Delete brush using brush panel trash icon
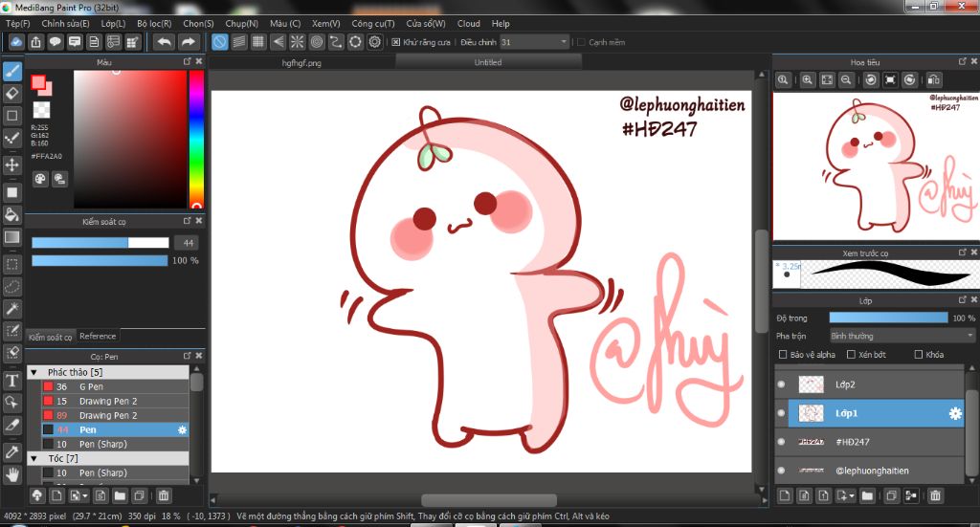This screenshot has height=527, width=980. coord(163,495)
